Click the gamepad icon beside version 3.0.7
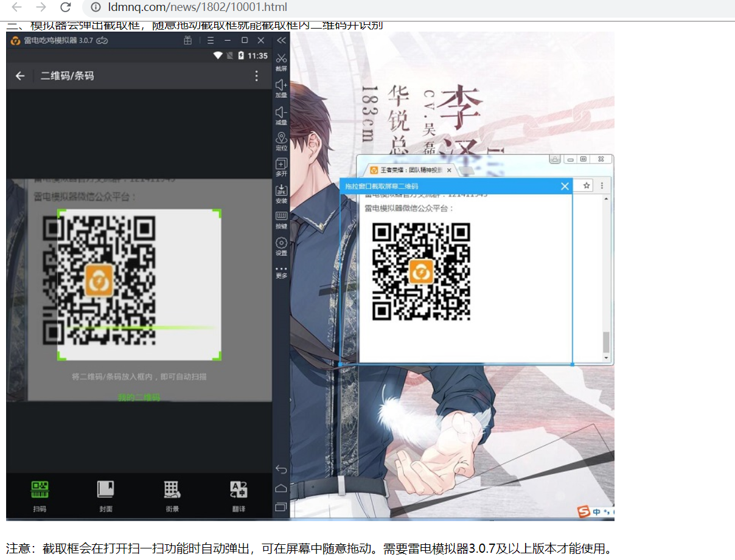 click(x=102, y=41)
